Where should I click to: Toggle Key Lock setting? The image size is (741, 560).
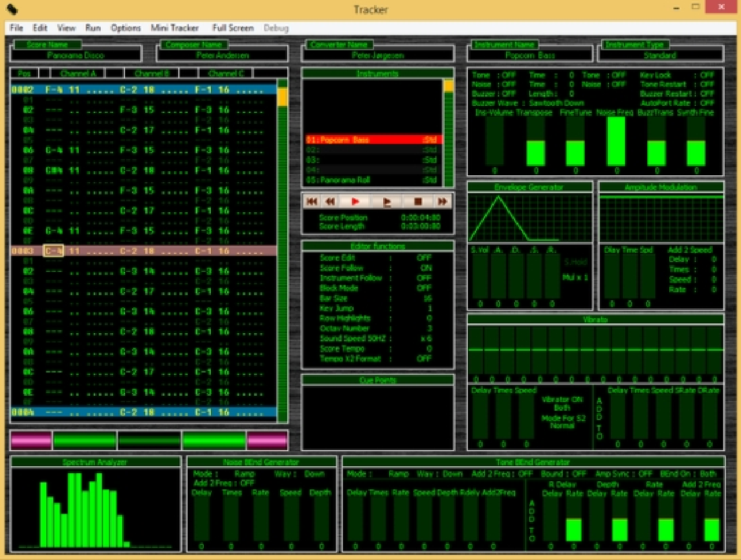[x=707, y=75]
